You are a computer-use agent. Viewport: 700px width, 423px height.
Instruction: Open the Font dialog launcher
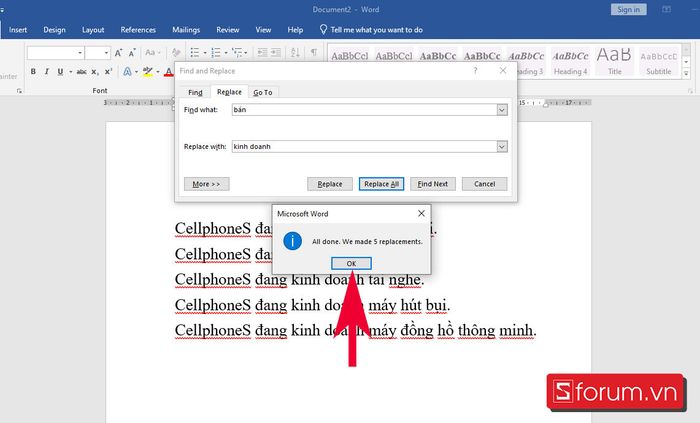(19, 91)
